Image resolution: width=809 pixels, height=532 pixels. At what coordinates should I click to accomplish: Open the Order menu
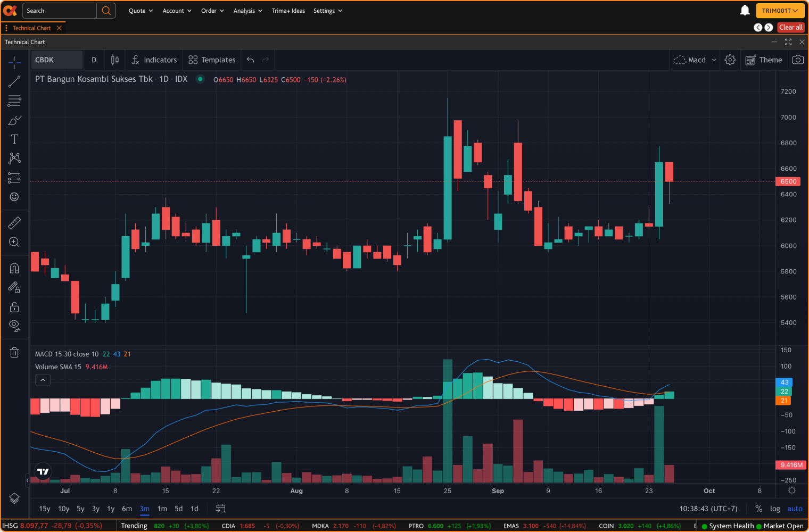(212, 11)
